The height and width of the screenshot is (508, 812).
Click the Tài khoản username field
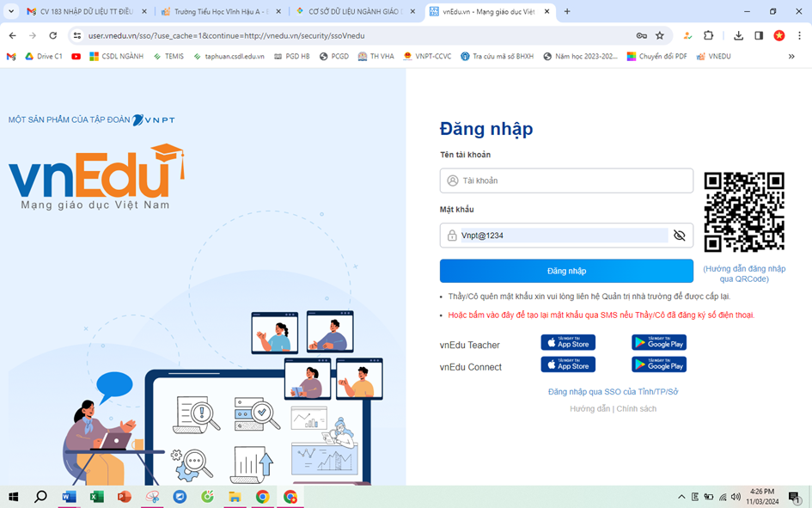point(566,181)
